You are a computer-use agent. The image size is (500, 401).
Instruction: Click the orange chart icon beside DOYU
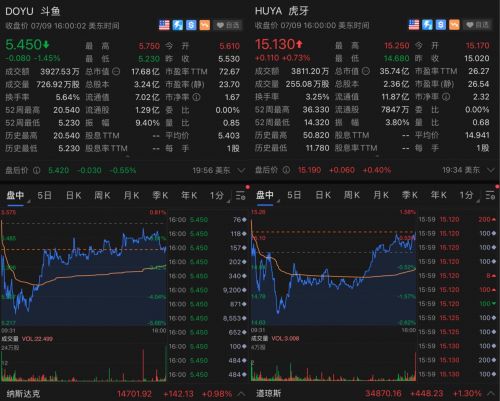pos(205,25)
